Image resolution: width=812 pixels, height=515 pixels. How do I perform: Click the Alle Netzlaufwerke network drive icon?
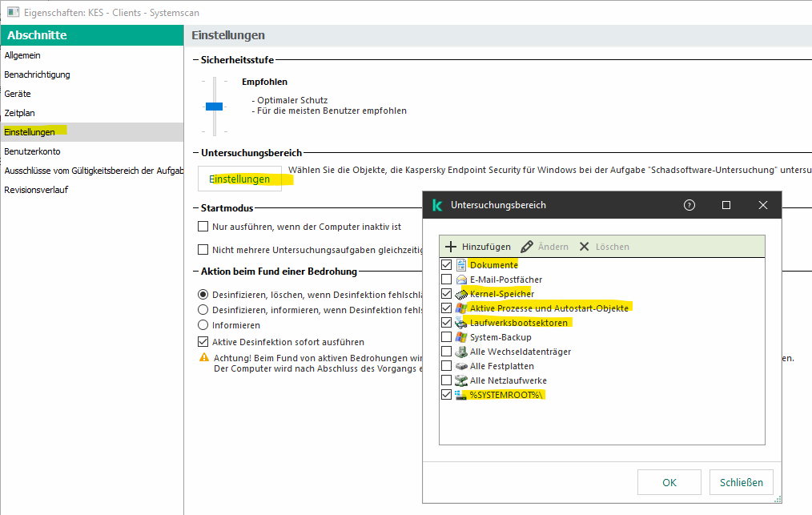point(461,380)
